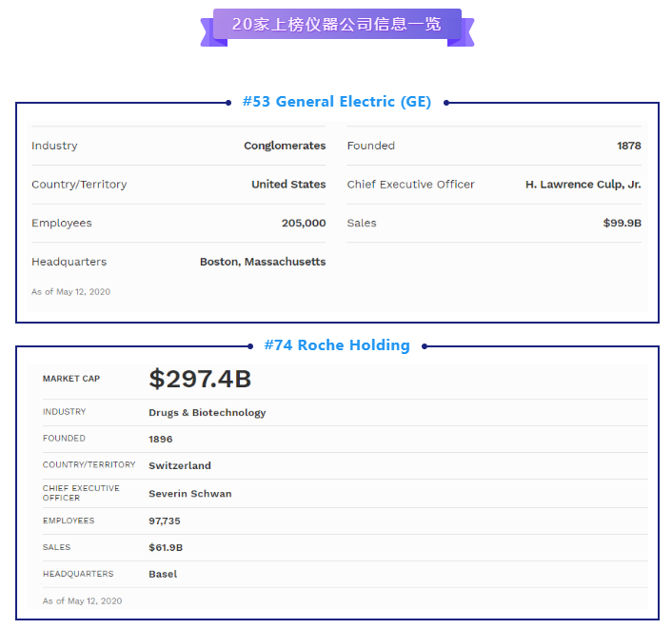Click the GE Industry label
Image resolution: width=672 pixels, height=629 pixels.
click(x=54, y=146)
